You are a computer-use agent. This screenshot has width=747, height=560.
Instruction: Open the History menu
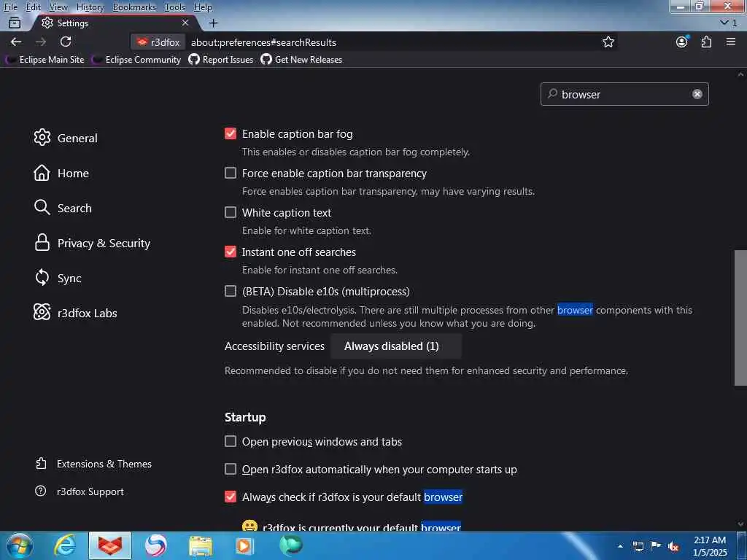pyautogui.click(x=90, y=7)
